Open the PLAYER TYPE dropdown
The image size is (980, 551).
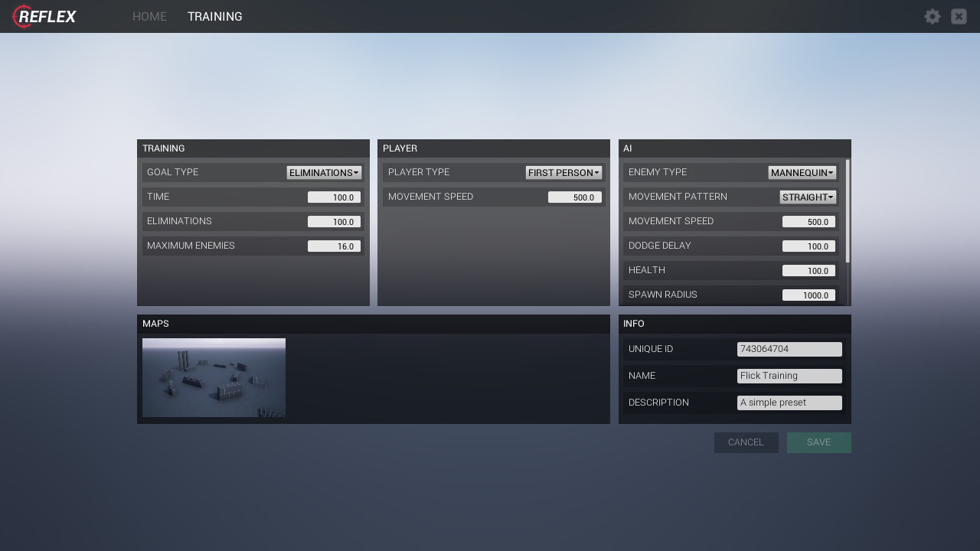(x=563, y=172)
